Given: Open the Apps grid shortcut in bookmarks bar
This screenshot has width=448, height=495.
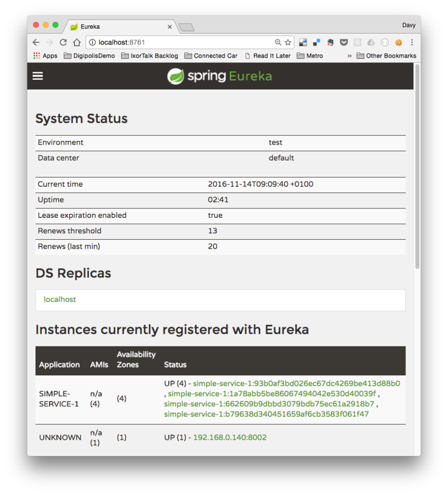Looking at the screenshot, I should (45, 56).
